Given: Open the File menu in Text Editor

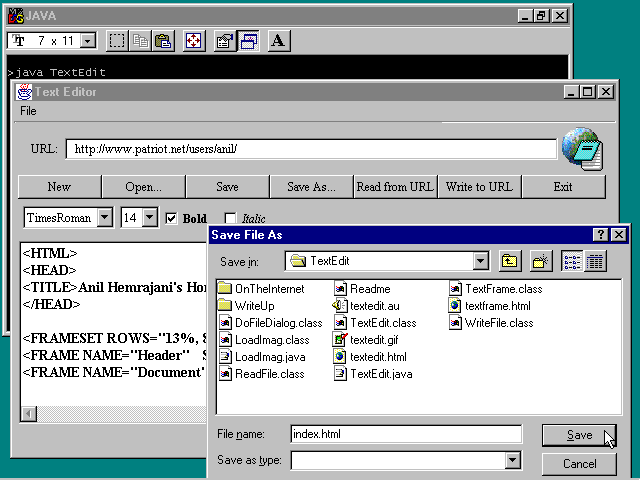Looking at the screenshot, I should coord(28,111).
